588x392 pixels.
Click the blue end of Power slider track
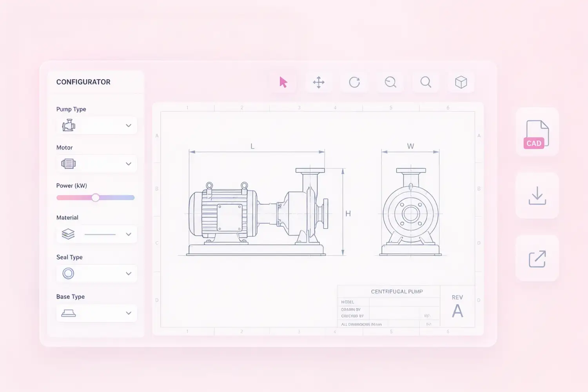[x=131, y=198]
